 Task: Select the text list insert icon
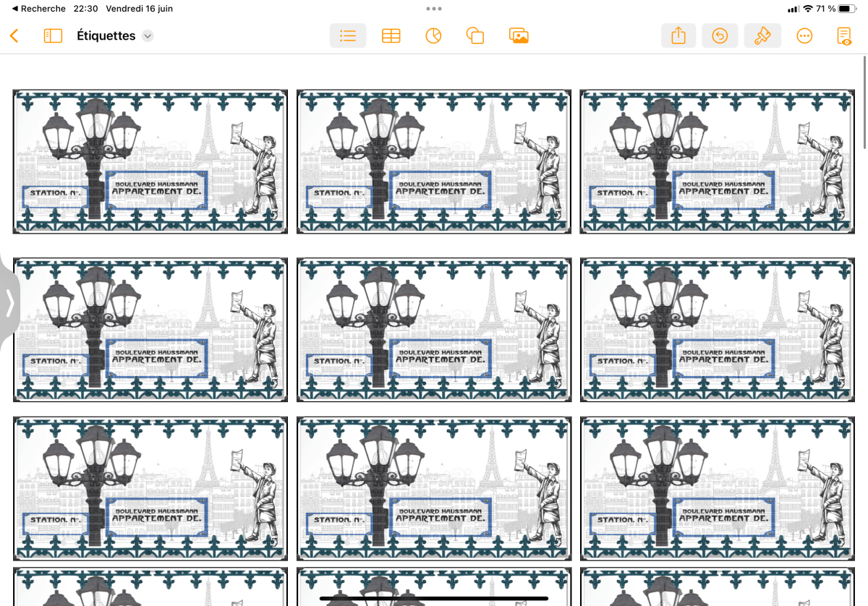(x=348, y=36)
